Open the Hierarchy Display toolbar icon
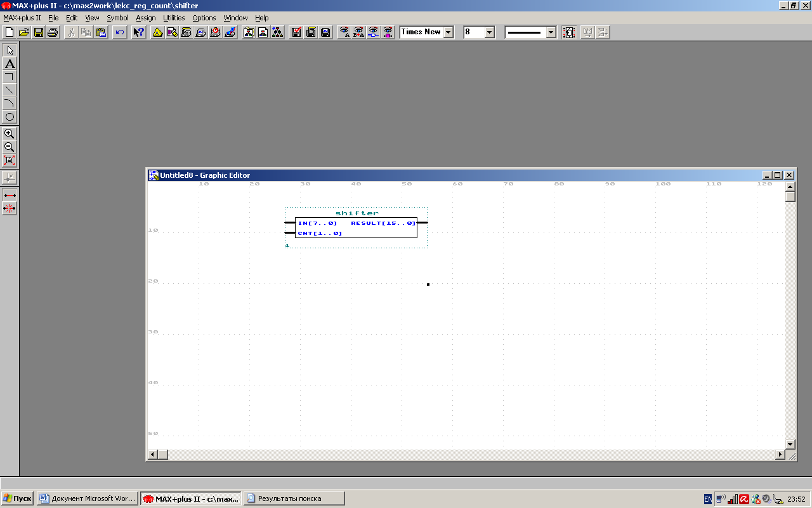 tap(158, 32)
